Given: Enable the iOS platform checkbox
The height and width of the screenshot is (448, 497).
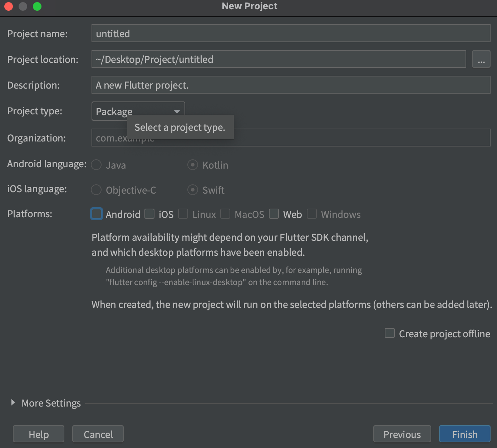Looking at the screenshot, I should pyautogui.click(x=149, y=214).
